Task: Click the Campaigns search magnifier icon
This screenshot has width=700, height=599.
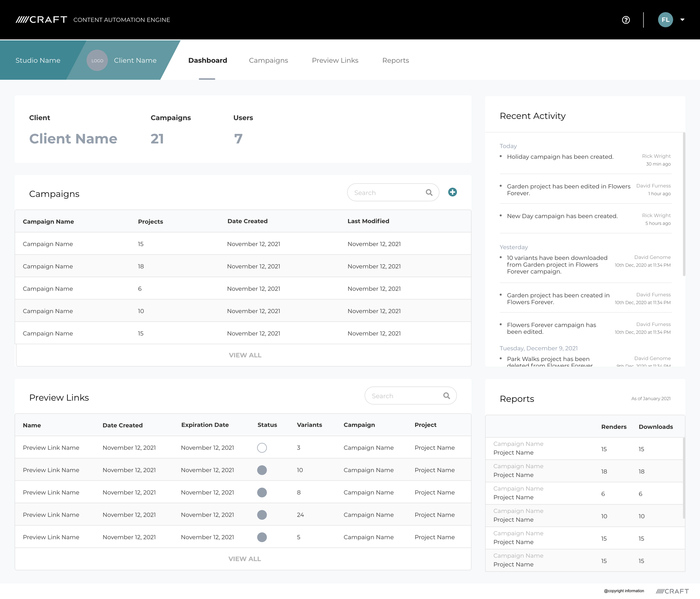Action: (429, 193)
